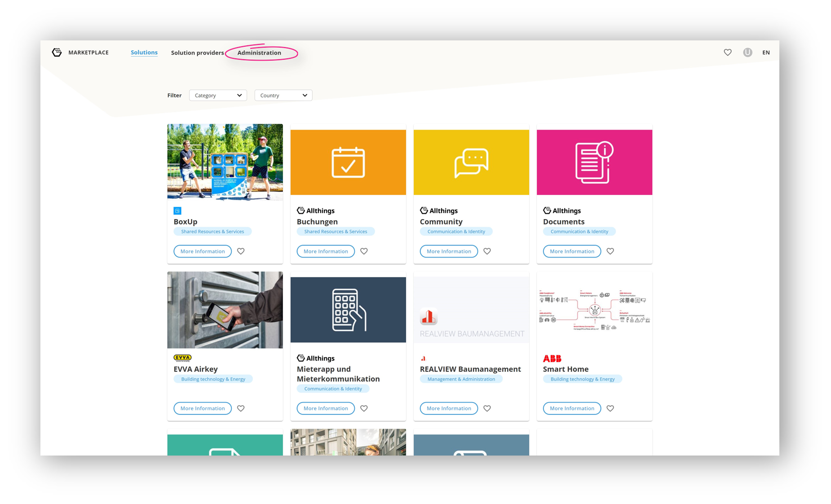Screen dimensions: 831x504
Task: Click More Information for Buchungen
Action: 326,251
